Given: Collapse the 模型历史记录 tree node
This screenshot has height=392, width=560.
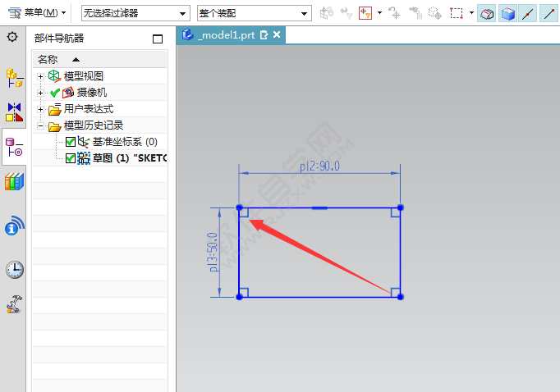Looking at the screenshot, I should point(41,125).
